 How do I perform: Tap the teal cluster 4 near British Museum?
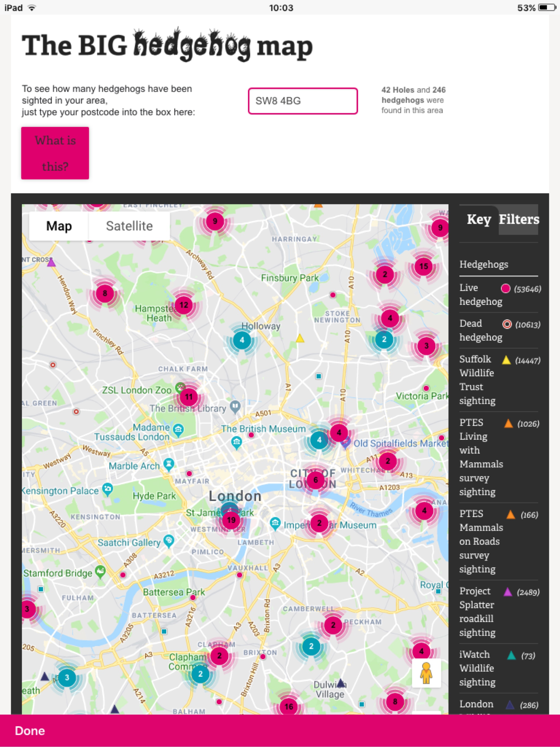[319, 440]
